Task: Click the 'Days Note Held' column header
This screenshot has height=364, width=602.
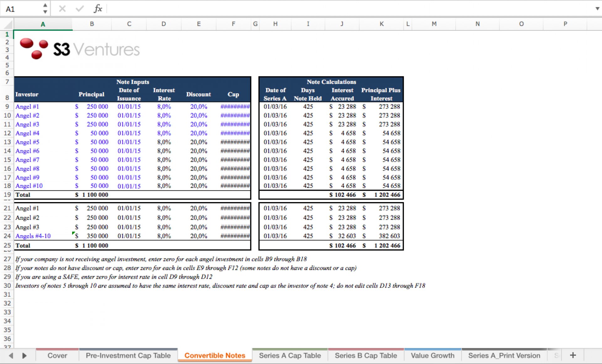Action: [x=308, y=94]
